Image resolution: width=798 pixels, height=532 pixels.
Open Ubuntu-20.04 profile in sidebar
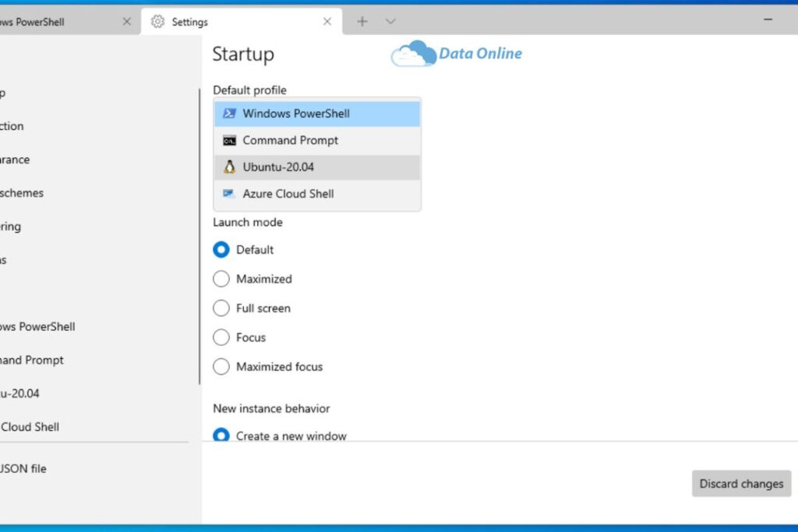tap(19, 393)
